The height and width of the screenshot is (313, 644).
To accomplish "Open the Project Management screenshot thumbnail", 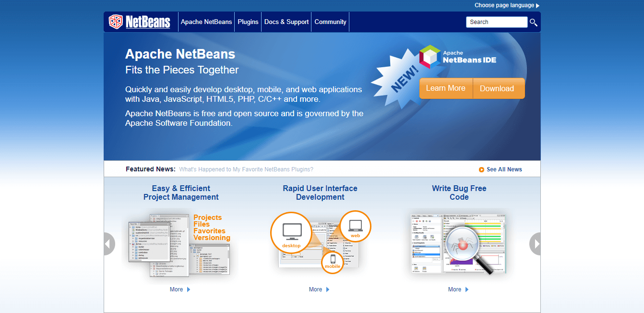I will click(180, 246).
